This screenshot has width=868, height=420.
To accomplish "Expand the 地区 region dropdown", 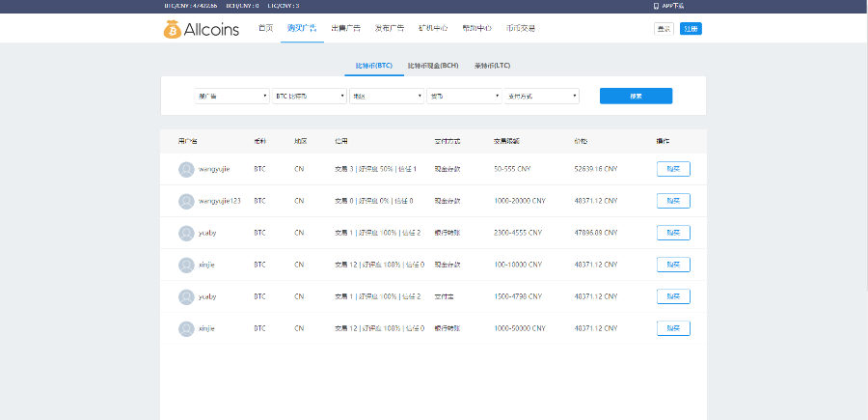I will click(x=386, y=96).
